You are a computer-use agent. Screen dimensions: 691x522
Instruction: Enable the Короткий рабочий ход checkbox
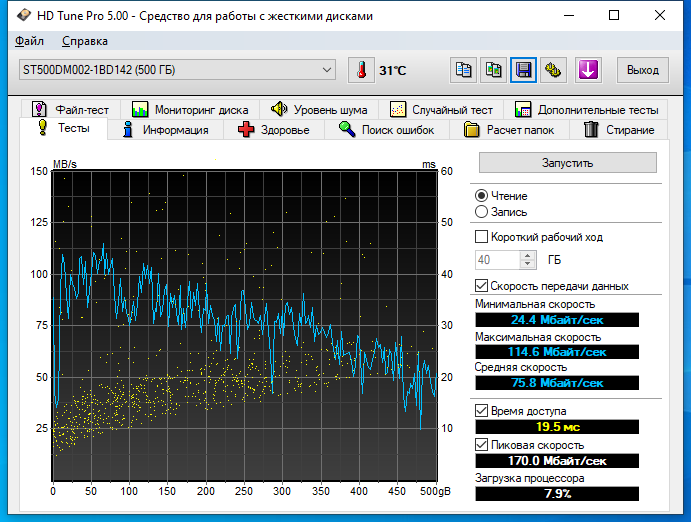click(482, 238)
